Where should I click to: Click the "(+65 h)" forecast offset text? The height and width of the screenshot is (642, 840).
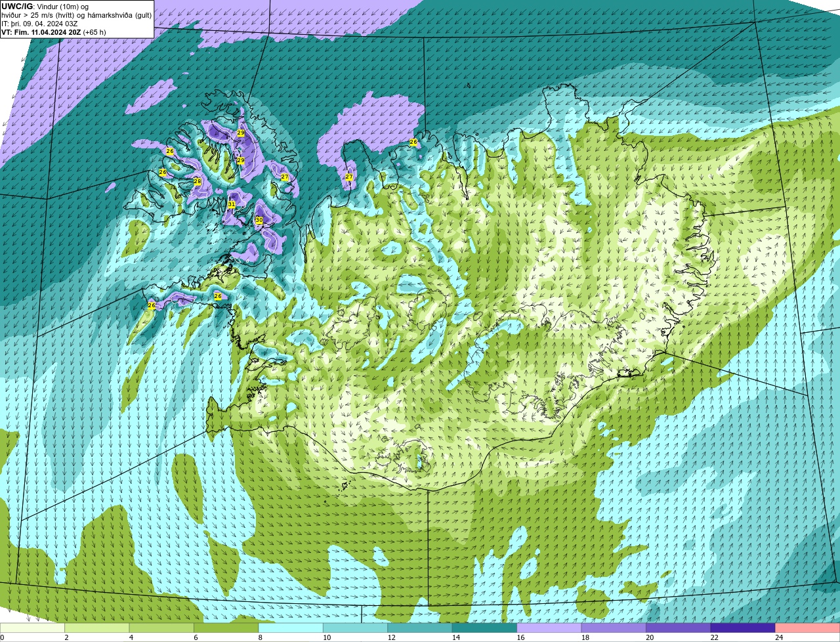[x=94, y=32]
